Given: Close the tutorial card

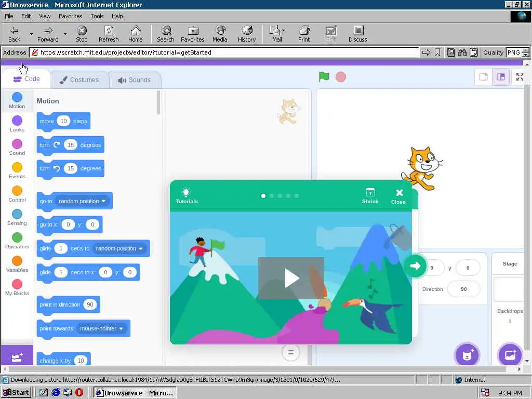Looking at the screenshot, I should (398, 196).
